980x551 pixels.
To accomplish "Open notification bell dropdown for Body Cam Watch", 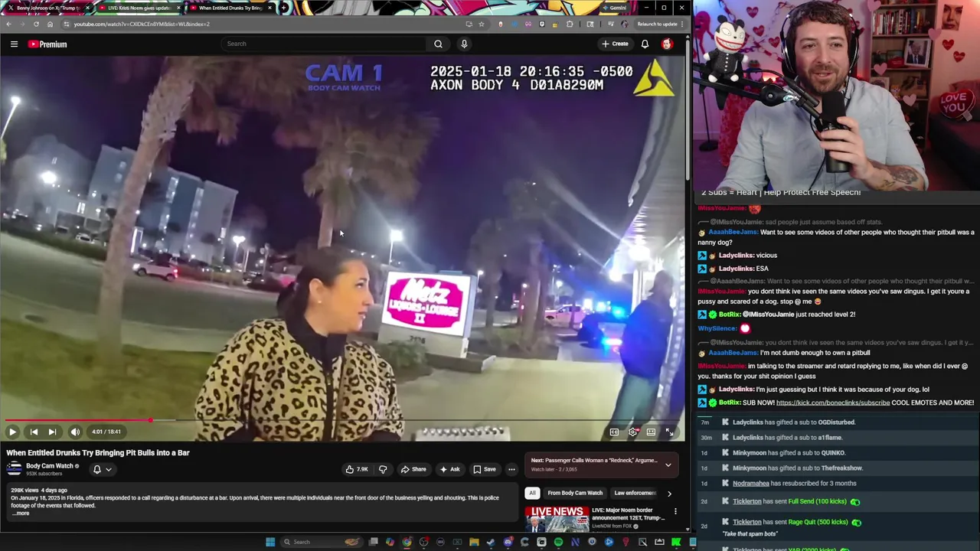I will pyautogui.click(x=102, y=469).
